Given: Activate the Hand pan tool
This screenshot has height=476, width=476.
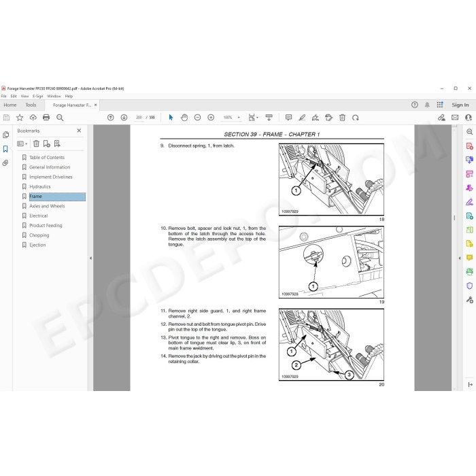Looking at the screenshot, I should coord(184,118).
